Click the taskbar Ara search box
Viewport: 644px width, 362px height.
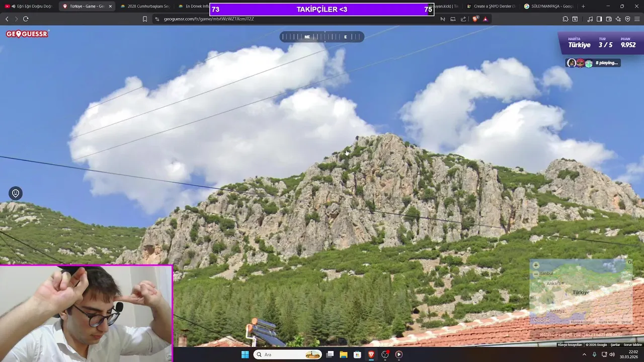tap(288, 354)
